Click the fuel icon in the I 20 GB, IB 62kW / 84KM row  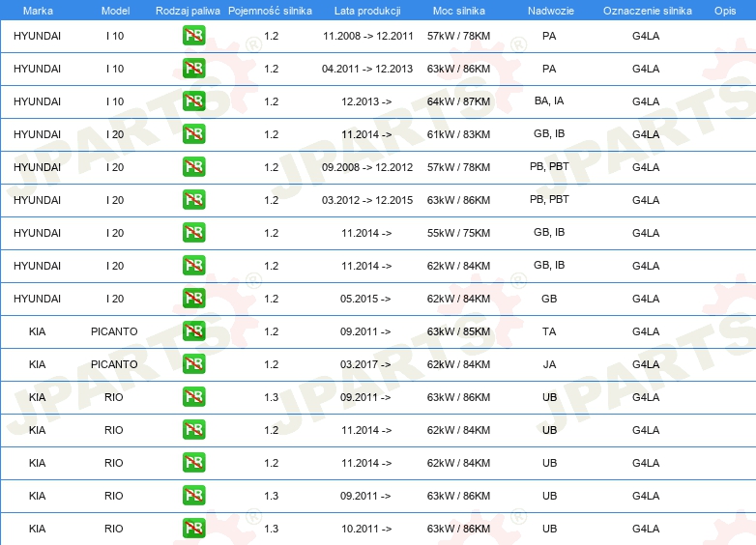click(x=193, y=266)
